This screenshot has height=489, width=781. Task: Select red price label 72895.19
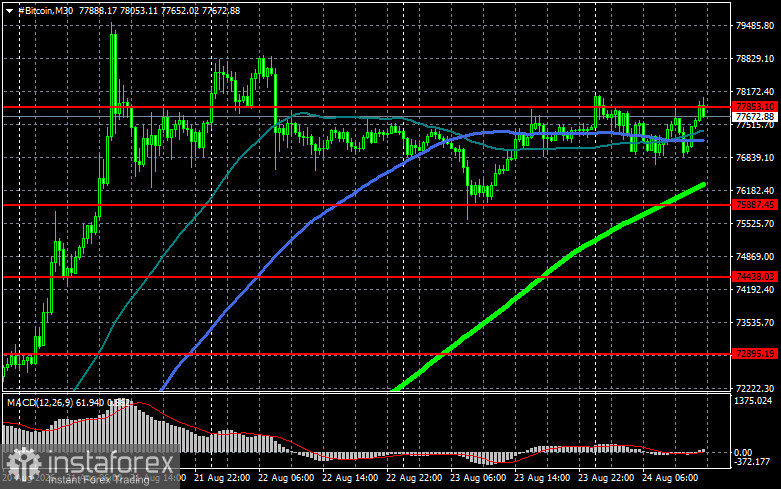(755, 354)
